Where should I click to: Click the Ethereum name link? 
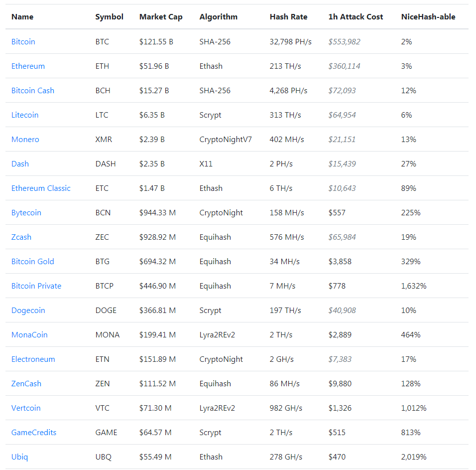28,66
